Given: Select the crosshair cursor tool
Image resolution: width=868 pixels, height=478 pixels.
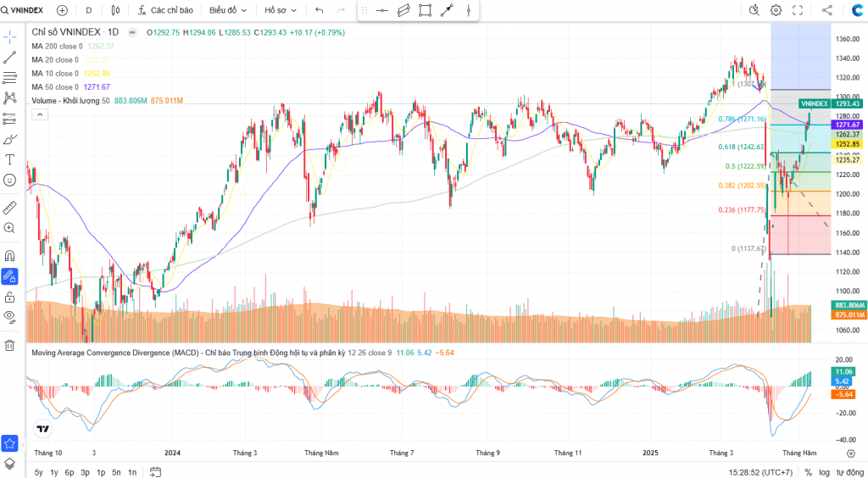Looking at the screenshot, I should [x=9, y=37].
